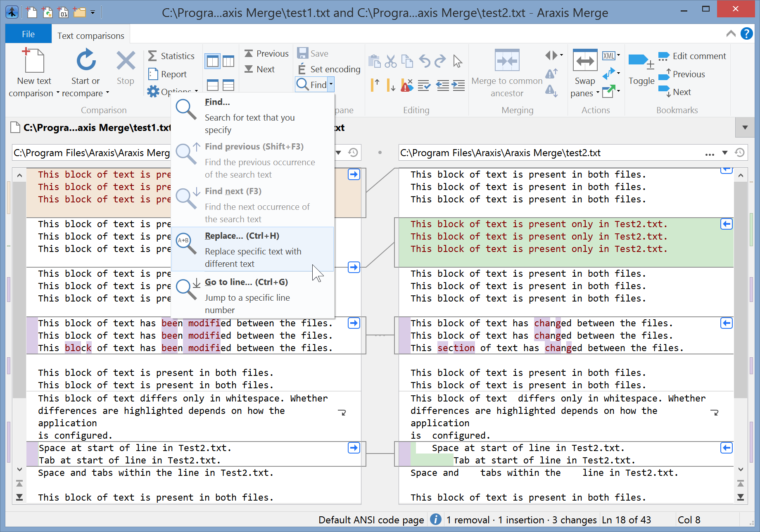
Task: Click the increase indent icon
Action: (x=458, y=85)
